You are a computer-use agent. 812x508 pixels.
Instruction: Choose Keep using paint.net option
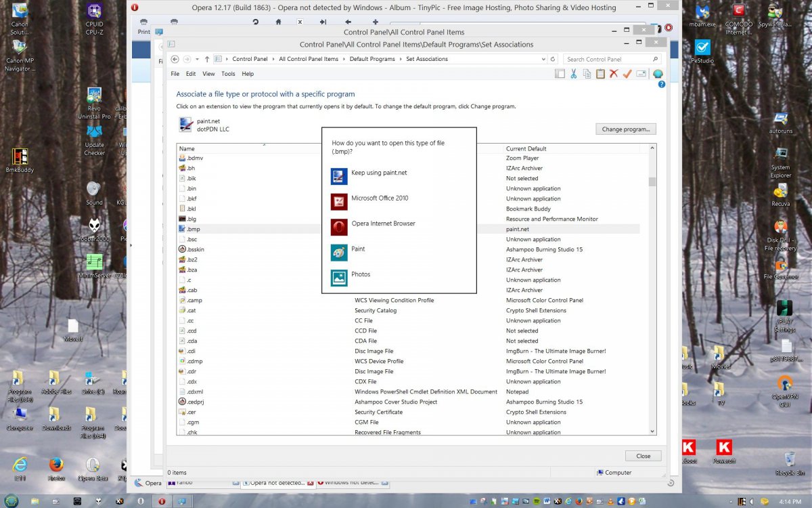399,176
